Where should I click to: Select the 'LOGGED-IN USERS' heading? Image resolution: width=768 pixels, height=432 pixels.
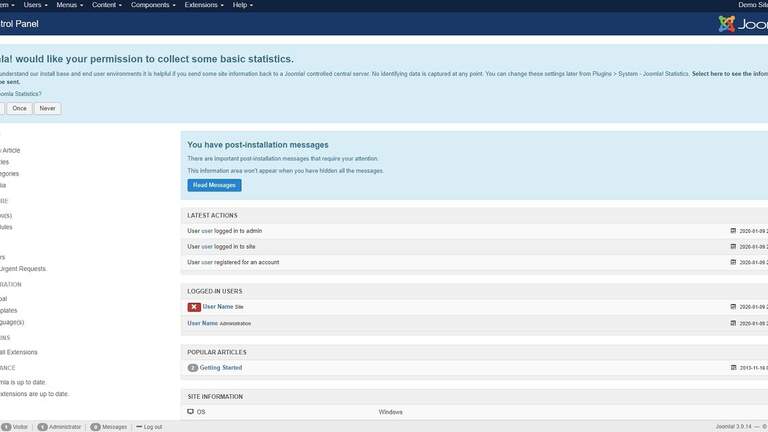tap(215, 291)
